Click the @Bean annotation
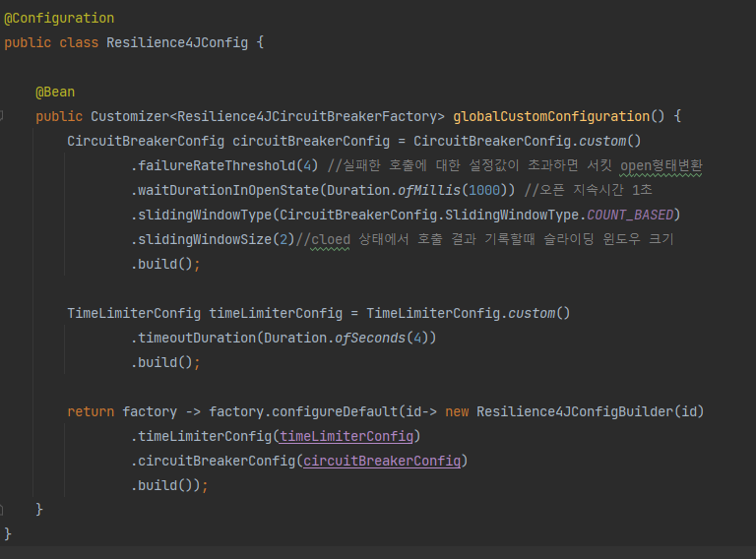Image resolution: width=756 pixels, height=559 pixels. pyautogui.click(x=55, y=93)
